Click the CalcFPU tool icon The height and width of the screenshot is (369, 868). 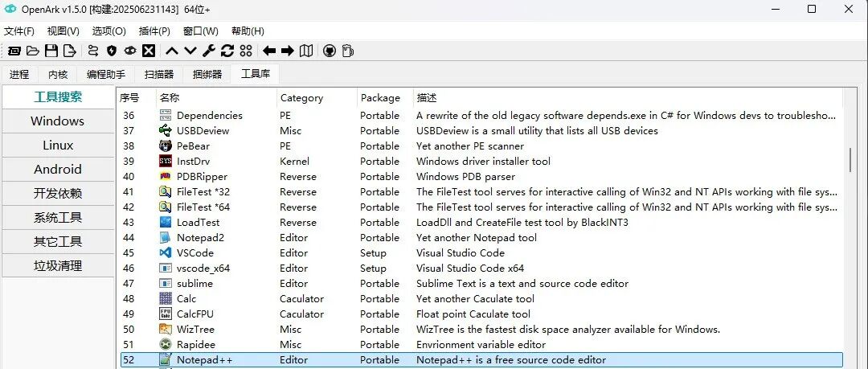[165, 314]
